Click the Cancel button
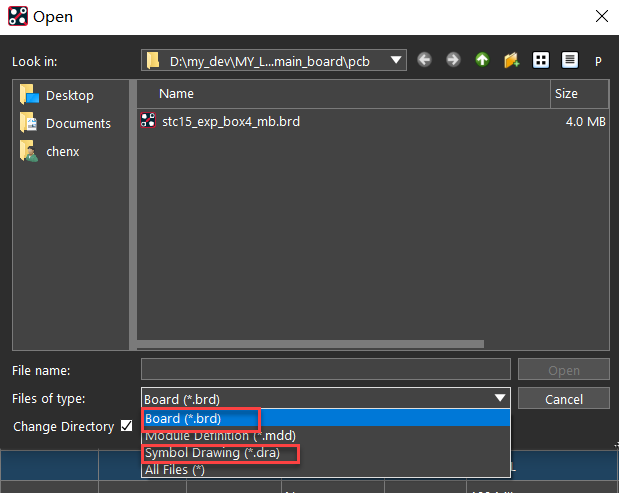Image resolution: width=619 pixels, height=493 pixels. click(x=564, y=399)
